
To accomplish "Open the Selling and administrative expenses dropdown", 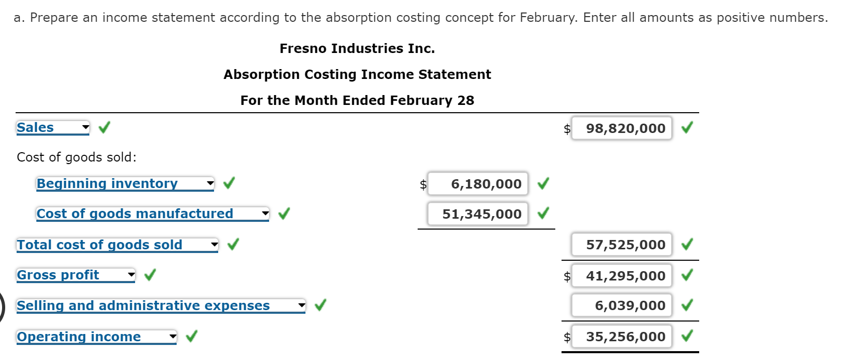I will coord(301,305).
